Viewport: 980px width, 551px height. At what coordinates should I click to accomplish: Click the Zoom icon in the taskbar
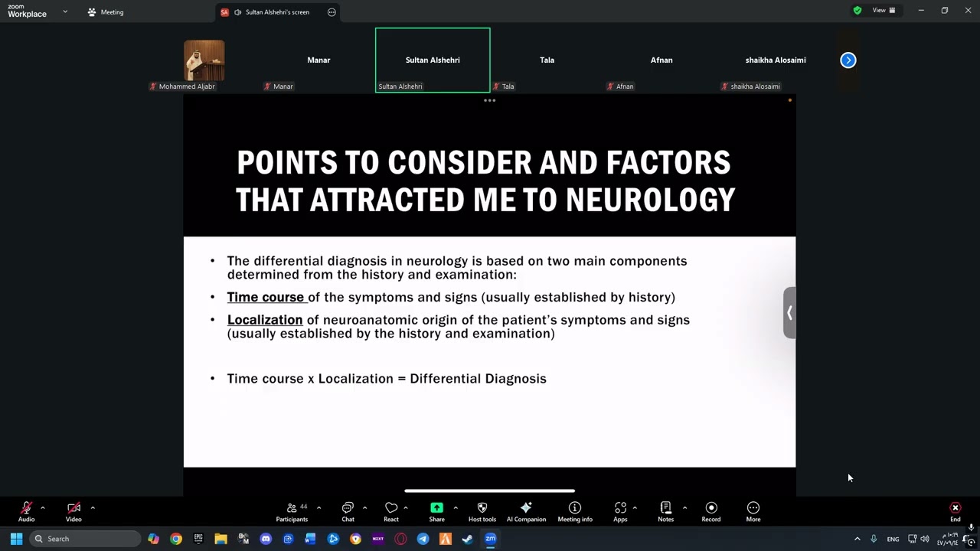(x=491, y=539)
